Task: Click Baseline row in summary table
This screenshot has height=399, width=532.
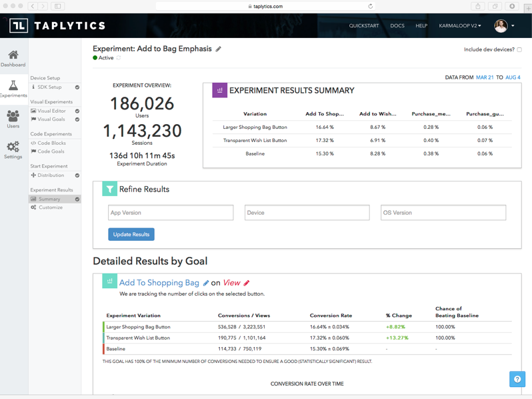Action: [362, 153]
